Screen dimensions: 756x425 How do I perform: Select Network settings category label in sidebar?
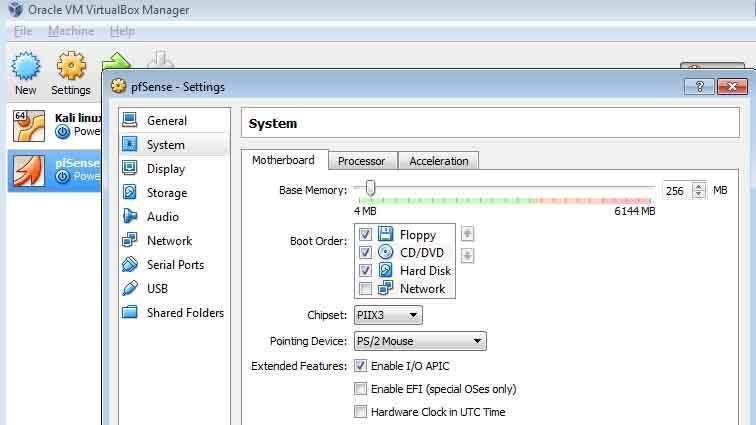point(170,241)
